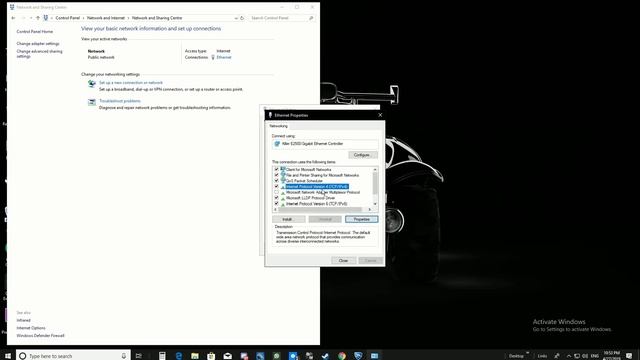Click the search magnifier in Control Panel

[311, 18]
